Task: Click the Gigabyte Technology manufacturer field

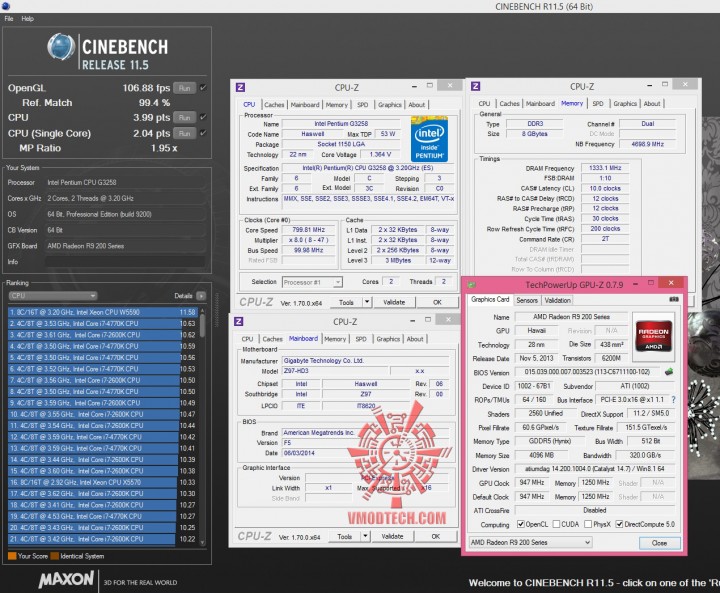Action: point(366,361)
